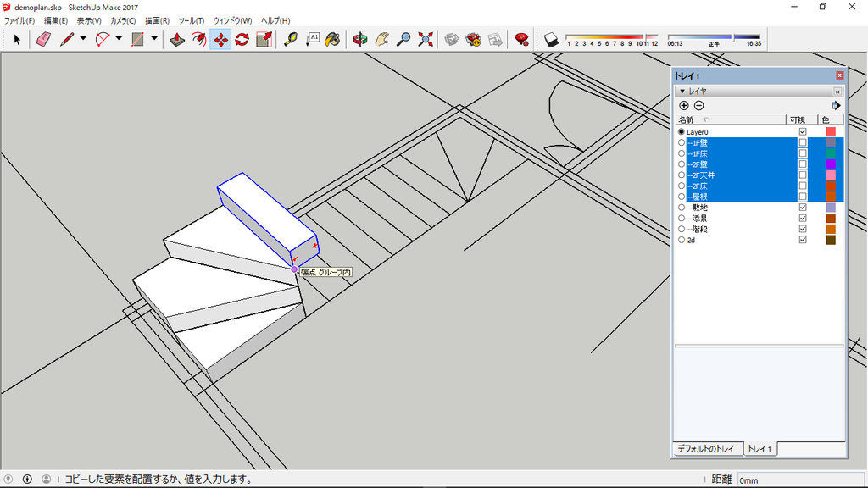The height and width of the screenshot is (488, 868).
Task: Toggle visibility of Layer0
Action: [x=803, y=131]
